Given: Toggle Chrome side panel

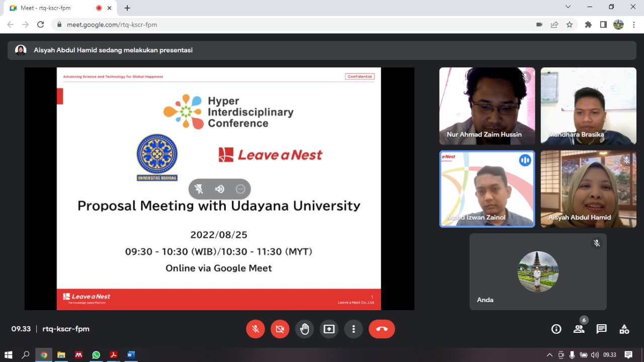Looking at the screenshot, I should pyautogui.click(x=603, y=24).
